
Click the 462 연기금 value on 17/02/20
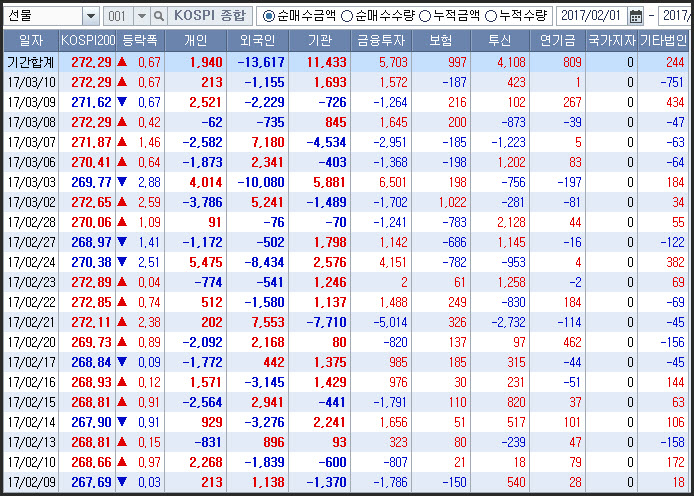572,342
